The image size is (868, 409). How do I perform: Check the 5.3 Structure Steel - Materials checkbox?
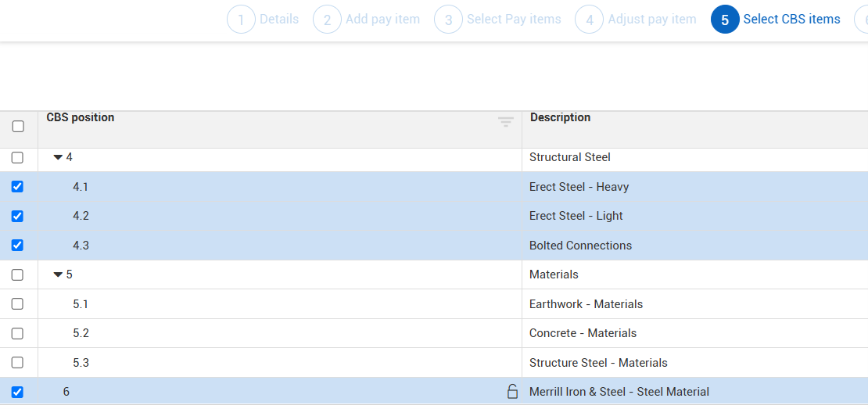coord(17,363)
